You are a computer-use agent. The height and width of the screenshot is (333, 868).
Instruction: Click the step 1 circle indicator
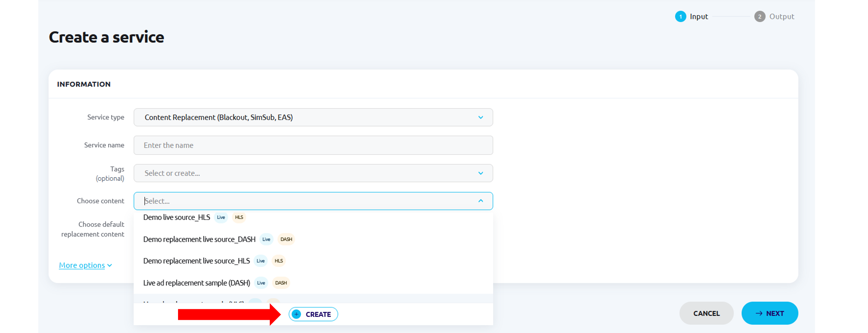[680, 16]
